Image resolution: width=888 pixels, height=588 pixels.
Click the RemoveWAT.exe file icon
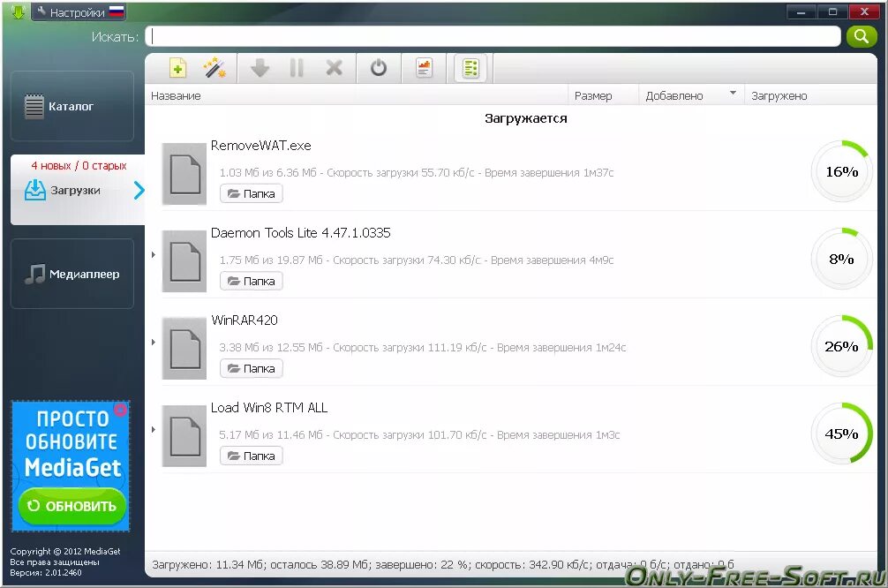coord(184,174)
